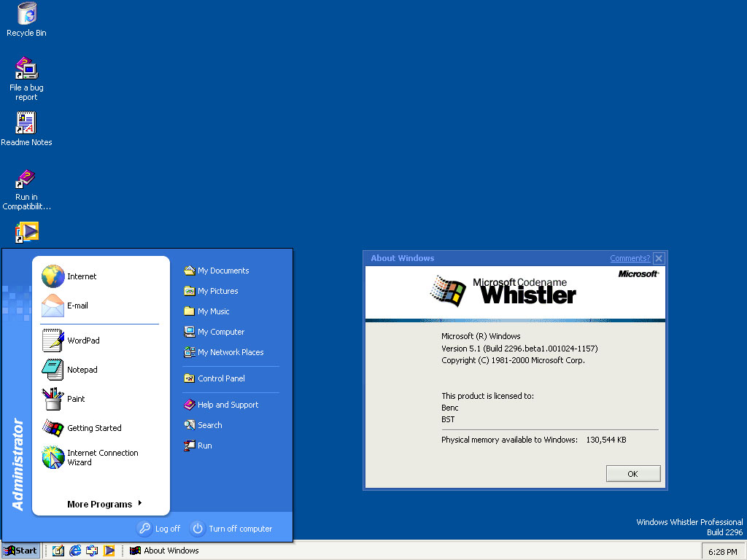Screen dimensions: 747x560
Task: Click the Show Desktop quick launch icon
Action: [x=92, y=551]
